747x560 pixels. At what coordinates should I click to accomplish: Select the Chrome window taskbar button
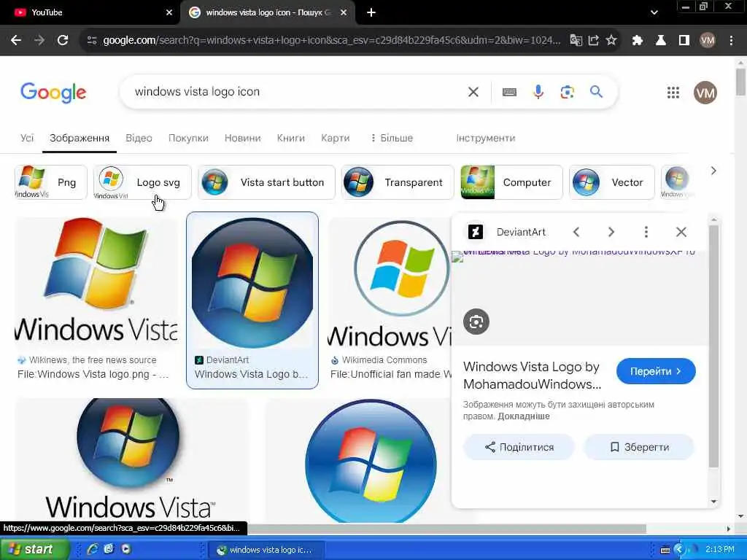click(x=267, y=550)
